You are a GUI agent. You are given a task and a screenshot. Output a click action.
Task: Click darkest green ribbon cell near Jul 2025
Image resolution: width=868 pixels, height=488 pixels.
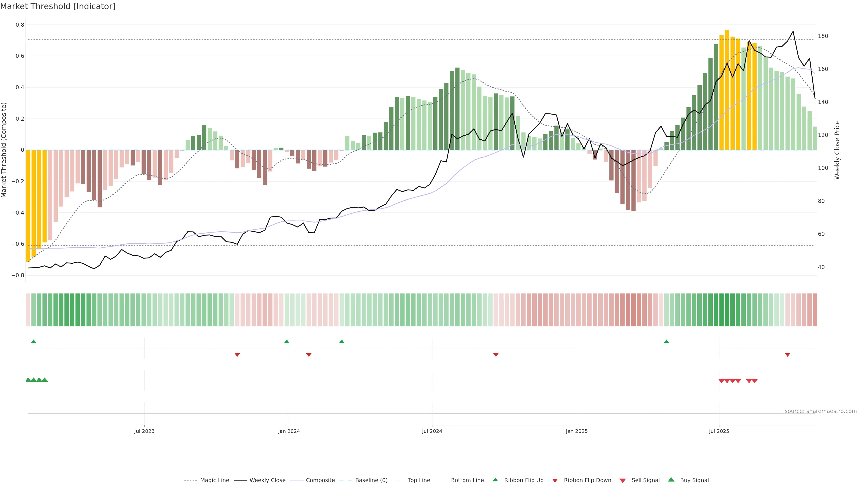727,310
